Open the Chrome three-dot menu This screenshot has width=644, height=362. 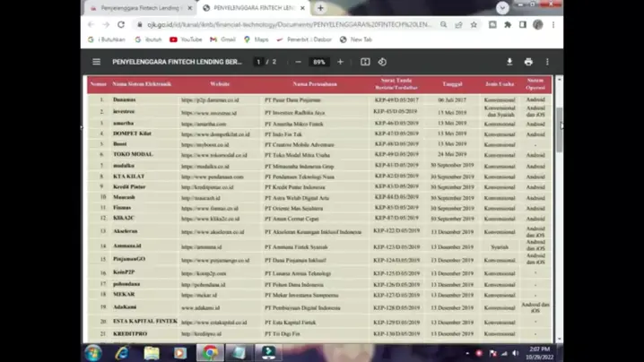(553, 25)
